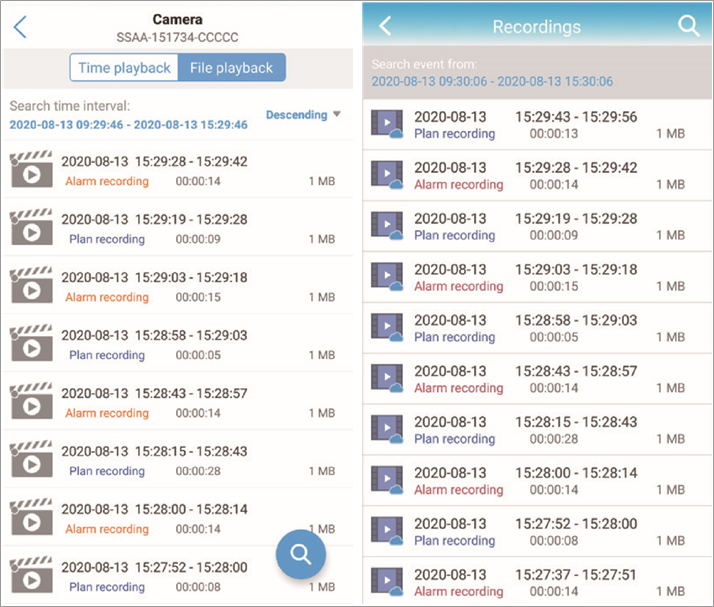Tap the floating blue search button
This screenshot has height=607, width=714.
(301, 554)
